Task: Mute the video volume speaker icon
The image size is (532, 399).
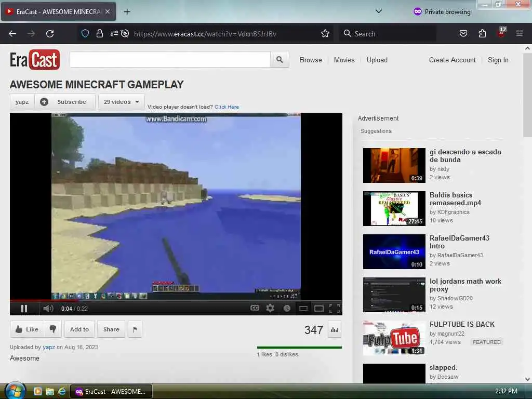Action: pos(48,309)
